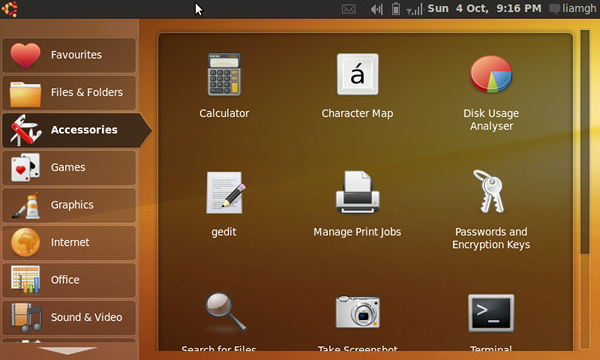Open Disk Usage Analyser pie chart icon
This screenshot has width=600, height=360.
click(x=491, y=74)
